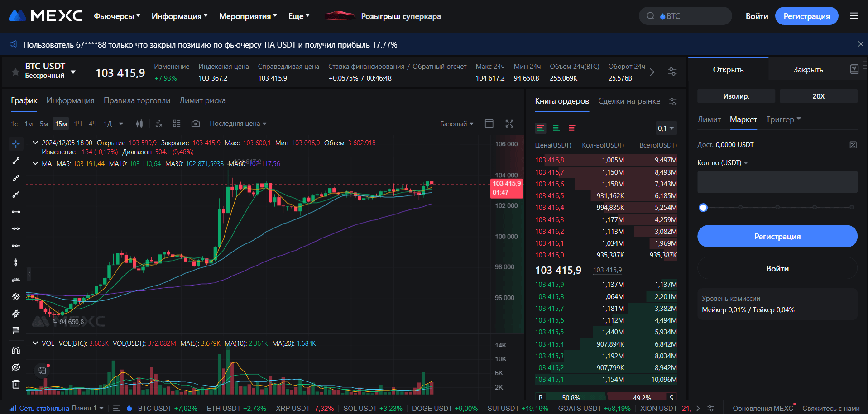Toggle isolated margin mode Изолир.

[736, 96]
